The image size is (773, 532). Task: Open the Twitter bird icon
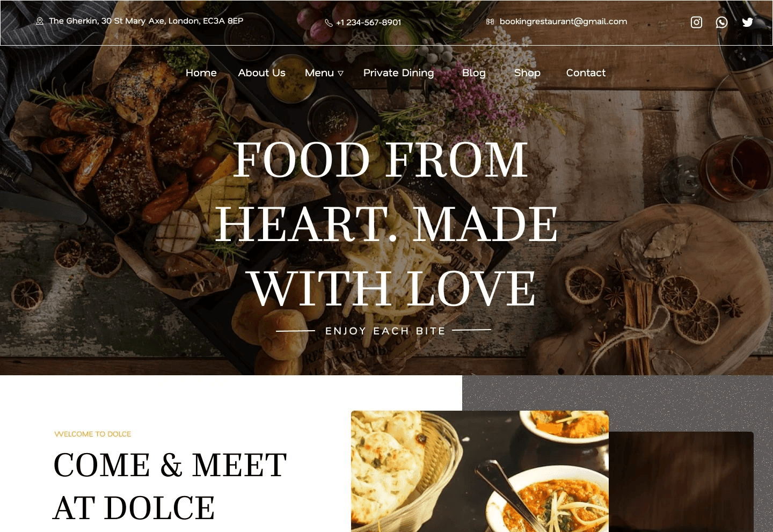coord(747,22)
